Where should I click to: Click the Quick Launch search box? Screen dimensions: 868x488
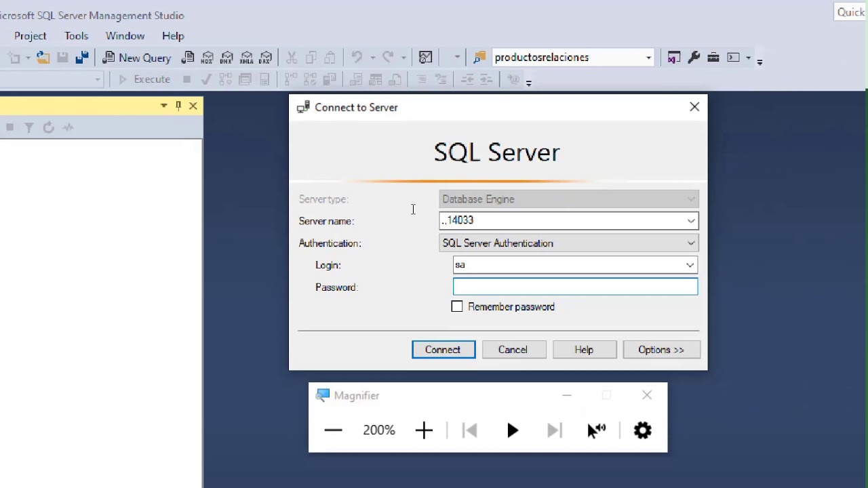[850, 12]
